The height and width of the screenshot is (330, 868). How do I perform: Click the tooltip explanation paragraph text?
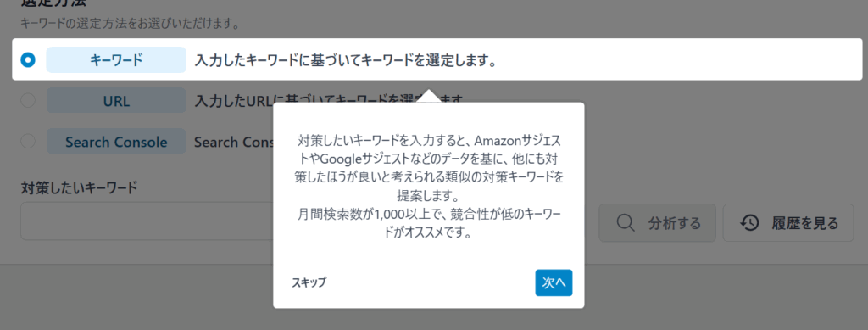point(428,186)
